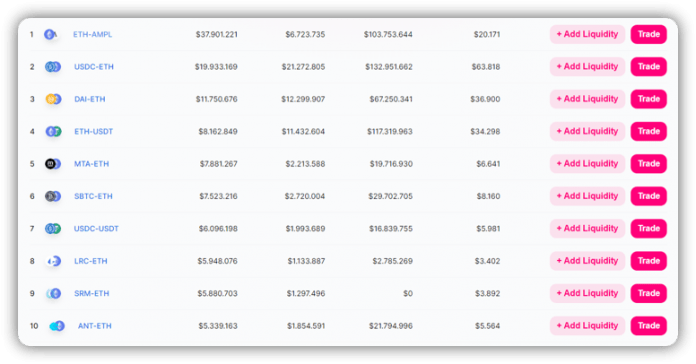The image size is (696, 364).
Task: Trade the USDC-ETH pair
Action: (x=649, y=67)
